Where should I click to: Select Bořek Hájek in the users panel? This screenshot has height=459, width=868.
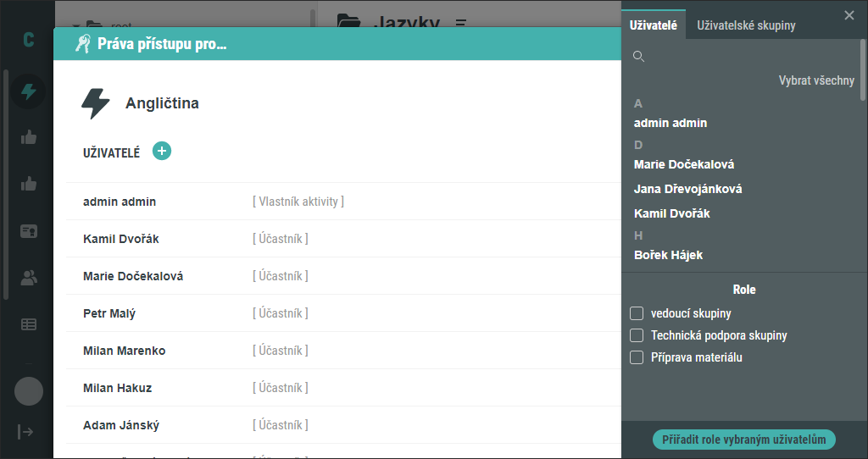click(x=668, y=255)
